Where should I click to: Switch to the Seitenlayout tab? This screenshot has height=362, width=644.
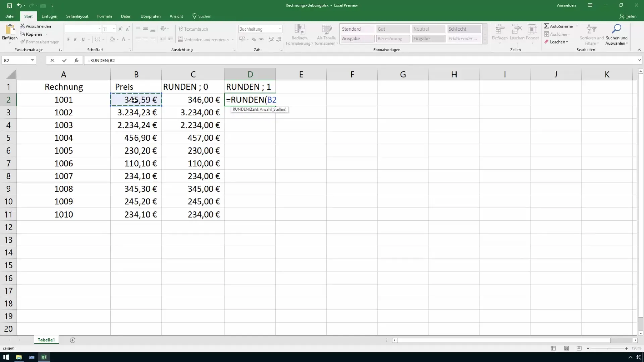pos(77,16)
